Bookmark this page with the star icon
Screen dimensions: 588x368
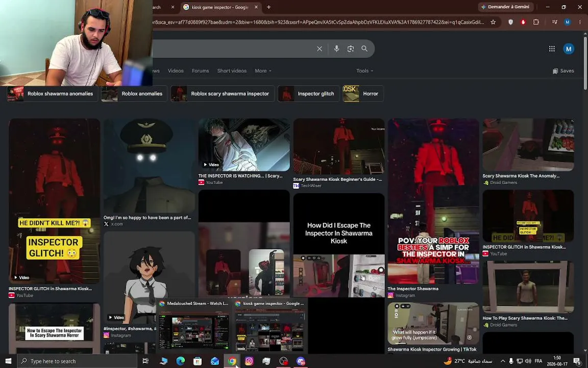click(x=493, y=22)
